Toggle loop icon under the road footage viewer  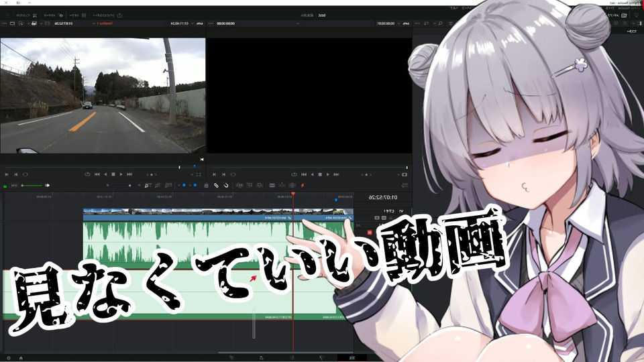(87, 174)
